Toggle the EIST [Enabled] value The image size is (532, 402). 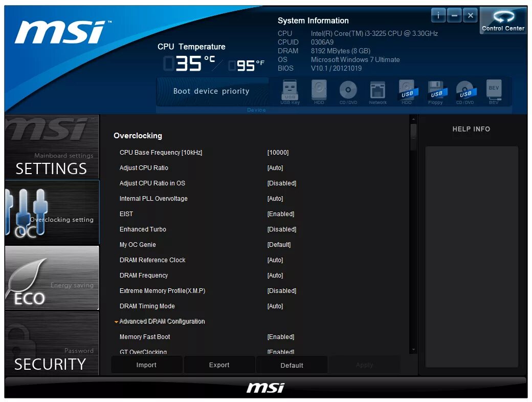point(281,214)
